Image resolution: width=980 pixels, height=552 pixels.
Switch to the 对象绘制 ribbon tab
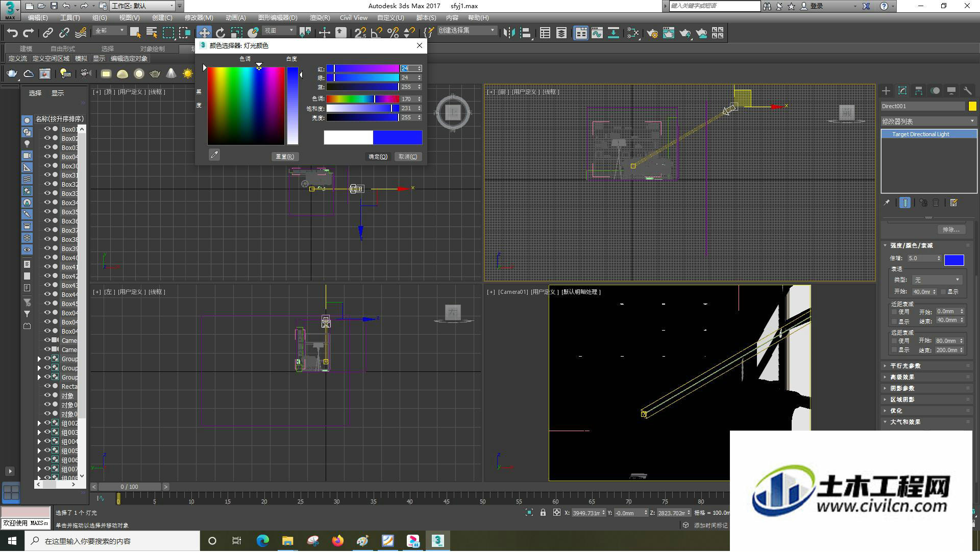pyautogui.click(x=152, y=49)
